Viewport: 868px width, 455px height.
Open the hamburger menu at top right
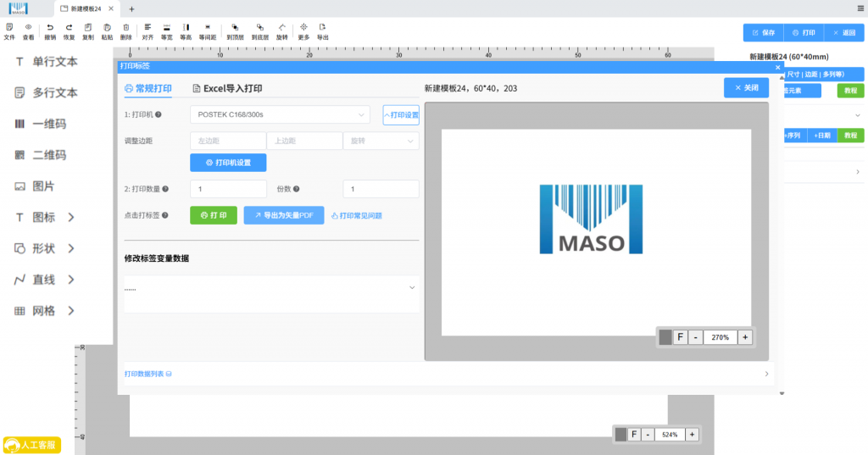click(x=861, y=8)
